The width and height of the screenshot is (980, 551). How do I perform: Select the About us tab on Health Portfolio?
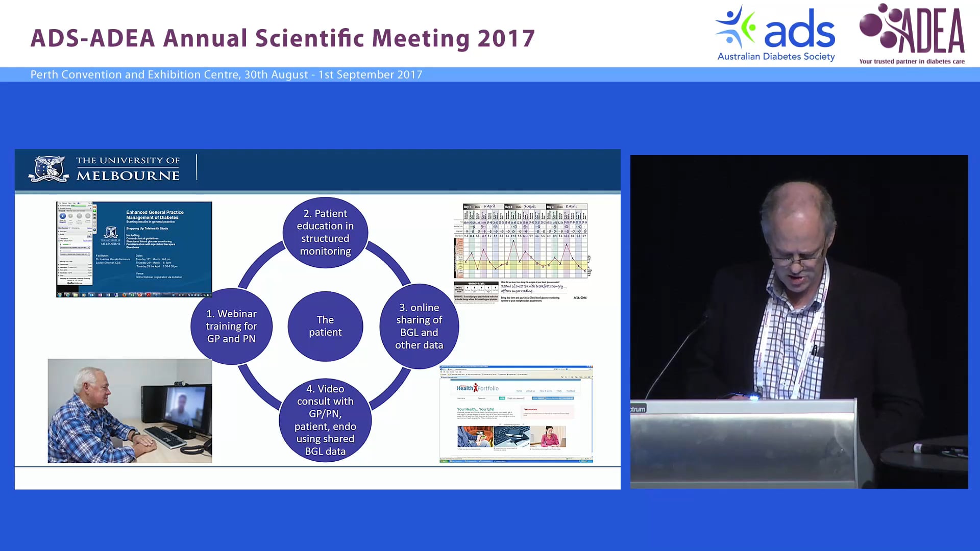(530, 391)
